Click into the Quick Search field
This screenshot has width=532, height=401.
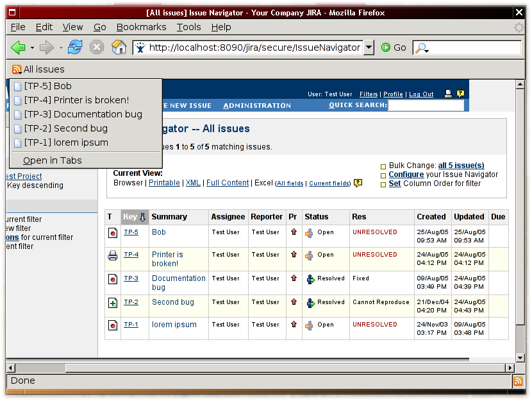426,105
